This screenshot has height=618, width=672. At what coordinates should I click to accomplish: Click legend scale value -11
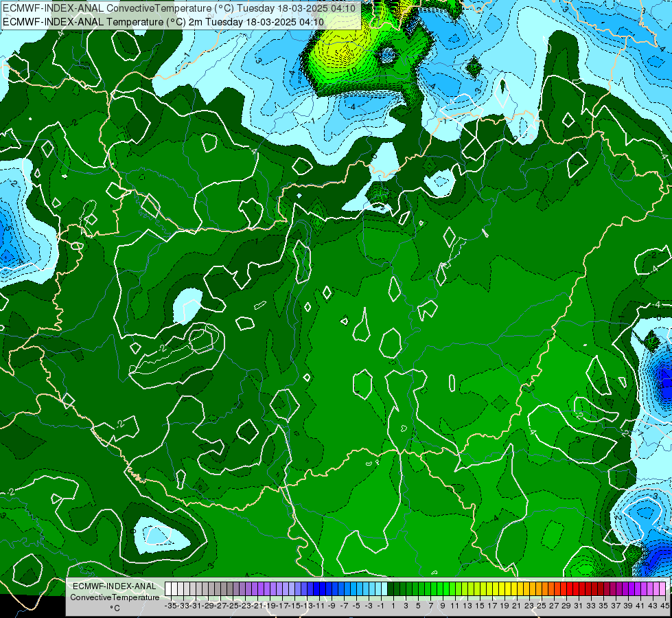pyautogui.click(x=320, y=606)
